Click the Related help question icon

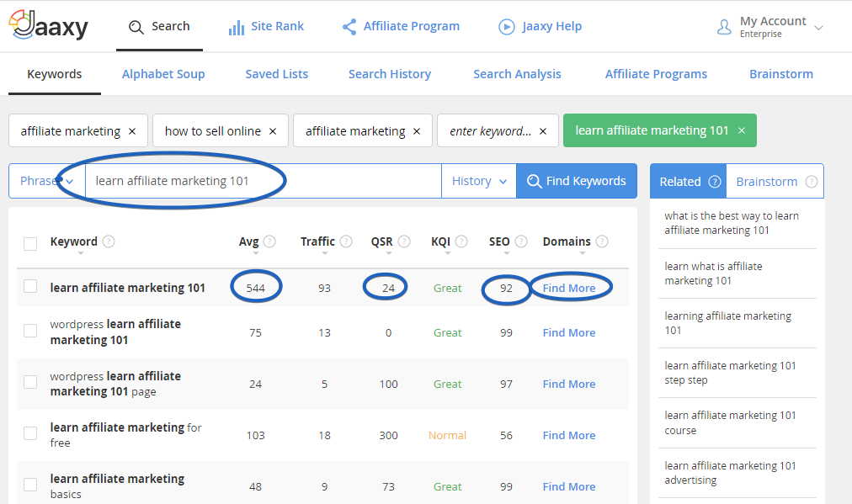click(x=715, y=182)
